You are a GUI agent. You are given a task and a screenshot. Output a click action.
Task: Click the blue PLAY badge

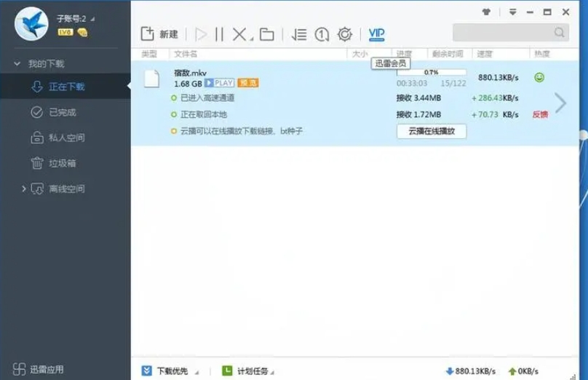(x=220, y=83)
